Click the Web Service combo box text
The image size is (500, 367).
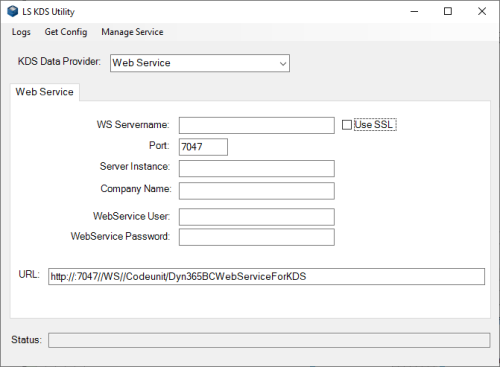142,63
